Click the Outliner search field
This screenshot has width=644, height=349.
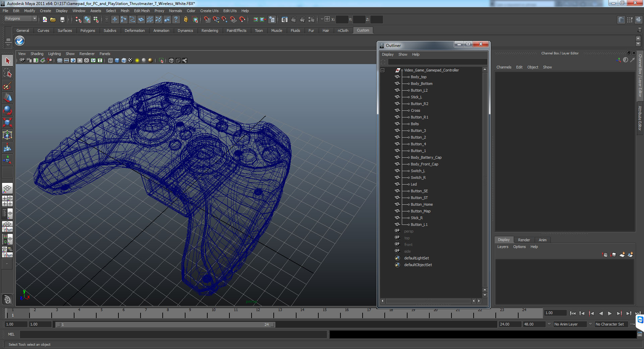click(437, 62)
